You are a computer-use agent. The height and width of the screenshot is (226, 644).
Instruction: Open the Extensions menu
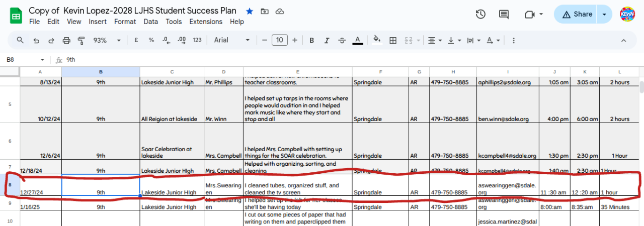click(x=206, y=22)
